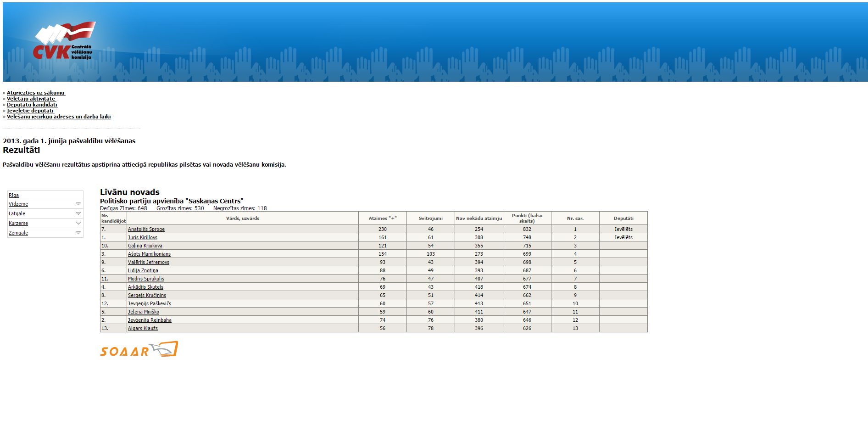
Task: Open the Deputātu kandidāti link
Action: pyautogui.click(x=32, y=105)
